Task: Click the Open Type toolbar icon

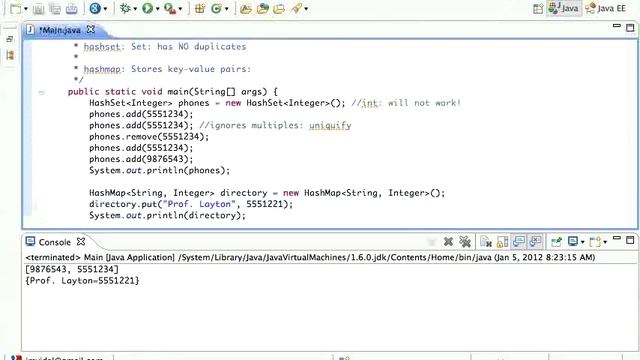Action: (x=246, y=9)
